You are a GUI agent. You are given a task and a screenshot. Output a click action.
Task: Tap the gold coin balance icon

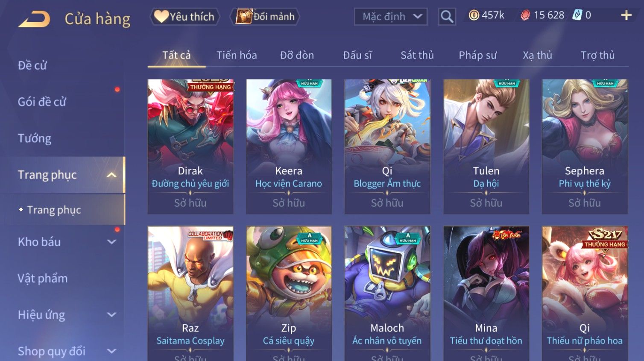click(x=474, y=15)
